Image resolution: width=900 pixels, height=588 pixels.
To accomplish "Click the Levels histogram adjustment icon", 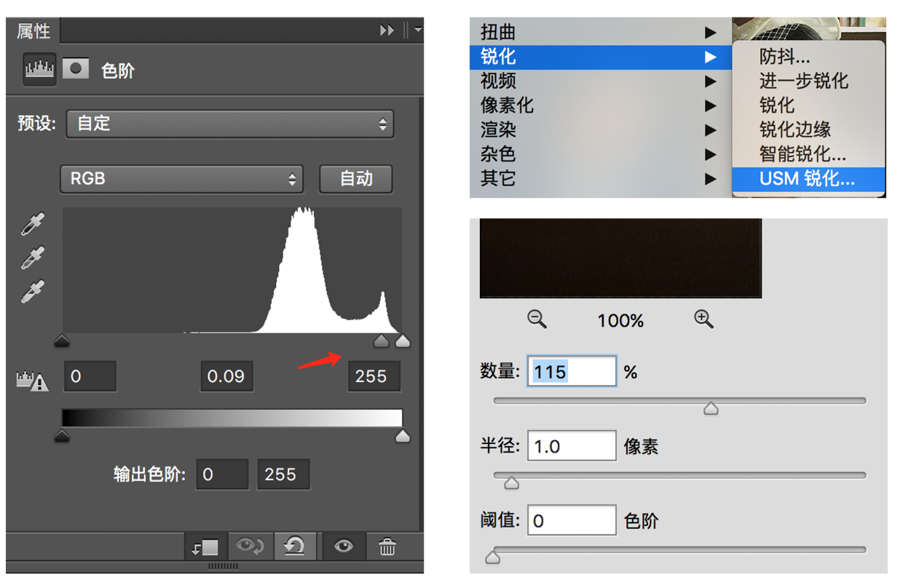I will [x=39, y=70].
